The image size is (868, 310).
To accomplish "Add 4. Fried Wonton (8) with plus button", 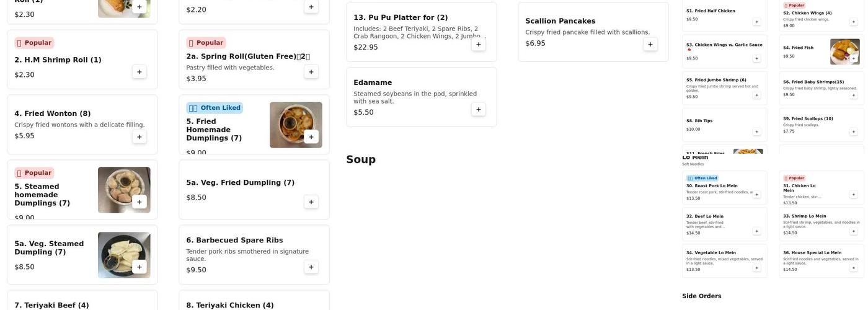I will pyautogui.click(x=139, y=137).
